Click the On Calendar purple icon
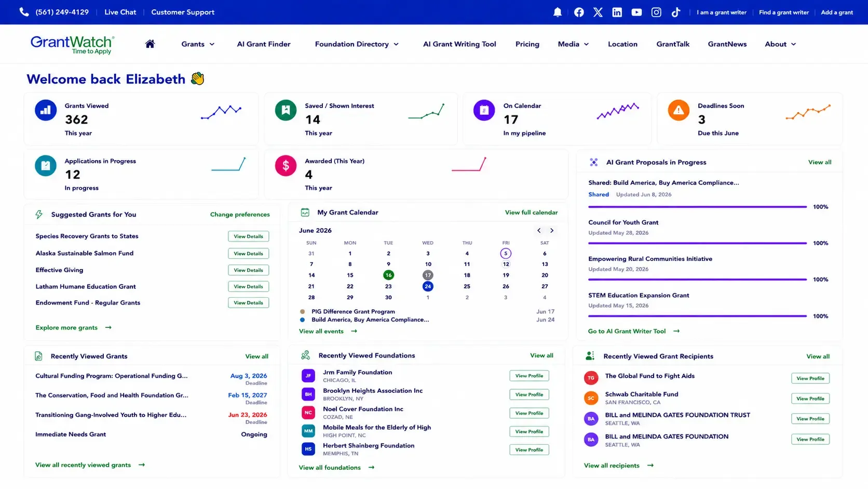The height and width of the screenshot is (489, 868). pos(484,110)
